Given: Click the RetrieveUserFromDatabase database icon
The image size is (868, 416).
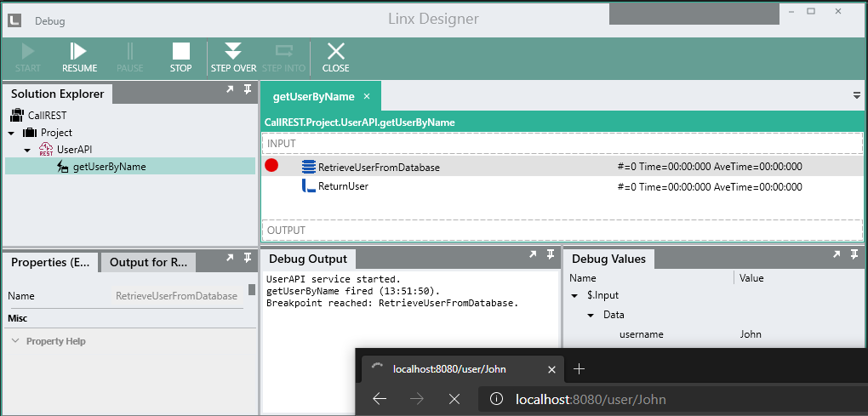Looking at the screenshot, I should point(308,167).
